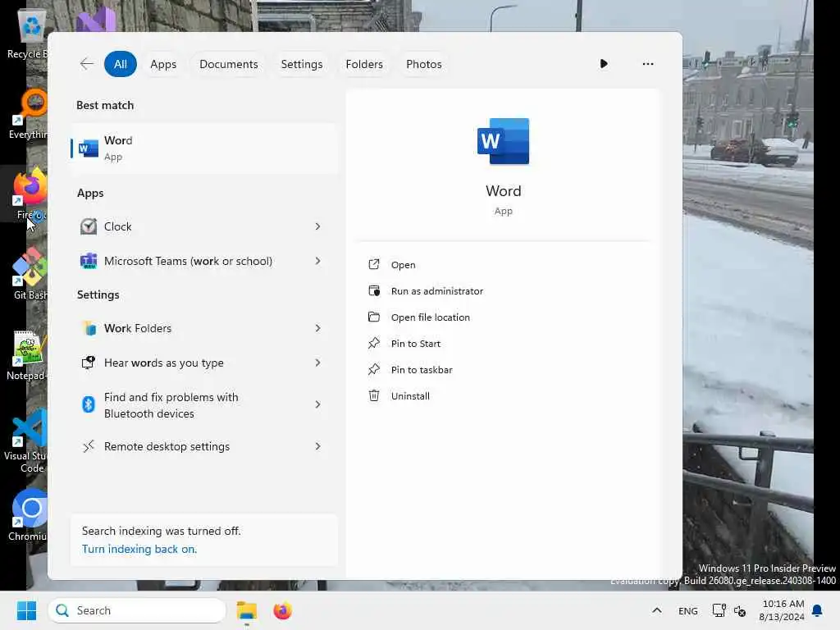This screenshot has width=840, height=630.
Task: Select the Git Bash desktop shortcut
Action: point(30,274)
